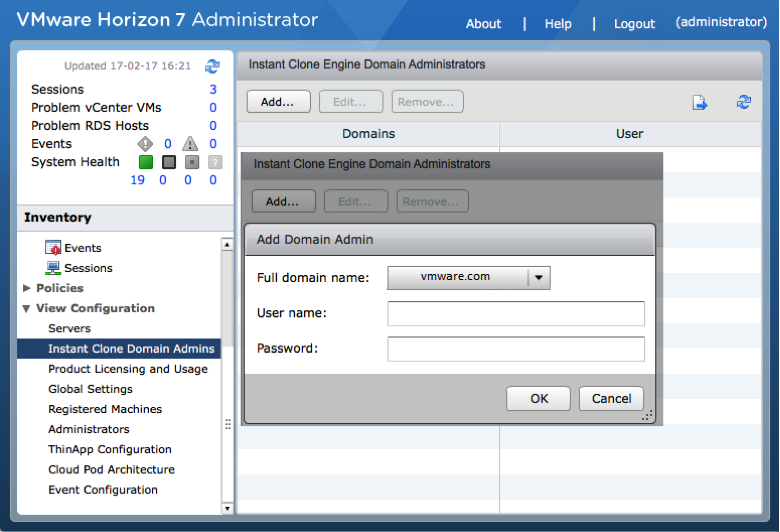This screenshot has height=532, width=780.
Task: Collapse the View Configuration node
Action: [26, 309]
